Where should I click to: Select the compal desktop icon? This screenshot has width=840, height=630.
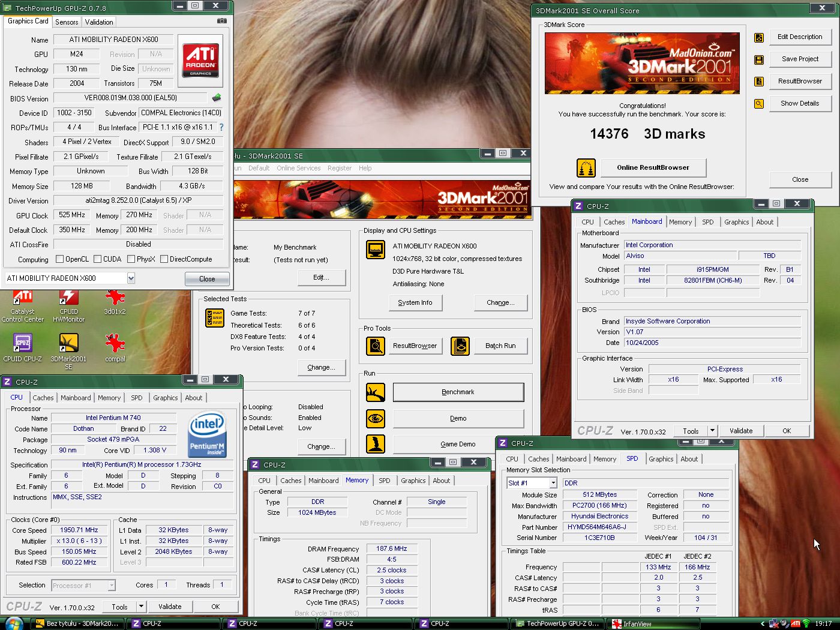[115, 347]
